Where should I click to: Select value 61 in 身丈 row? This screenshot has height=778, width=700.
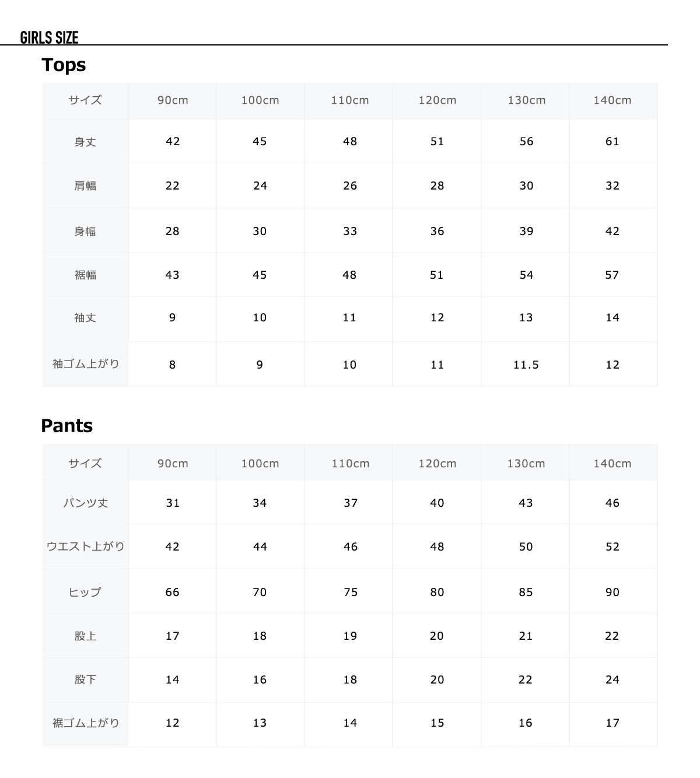click(x=612, y=142)
